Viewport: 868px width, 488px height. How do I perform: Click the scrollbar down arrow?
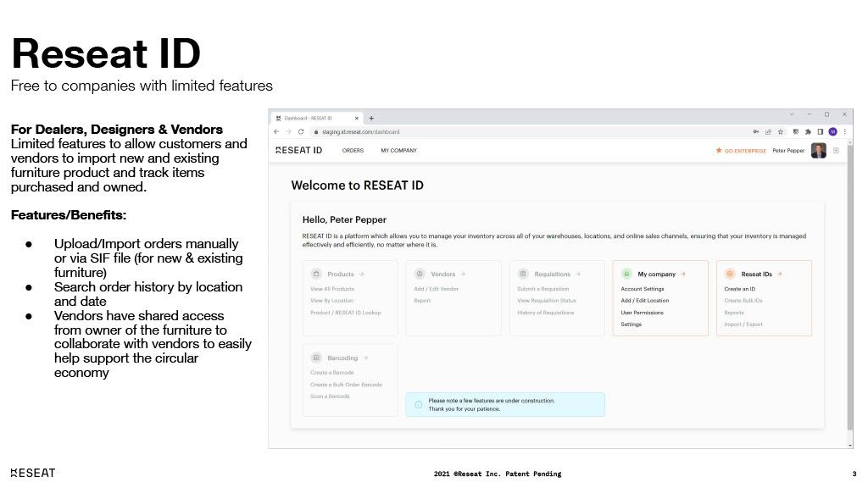click(850, 445)
